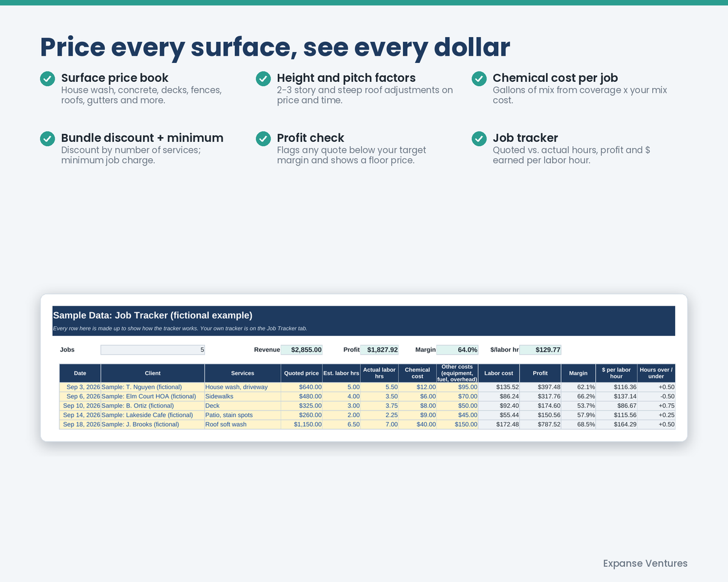Select the Sep 3, 2026 date cell
Image resolution: width=728 pixels, height=582 pixels.
[x=80, y=387]
